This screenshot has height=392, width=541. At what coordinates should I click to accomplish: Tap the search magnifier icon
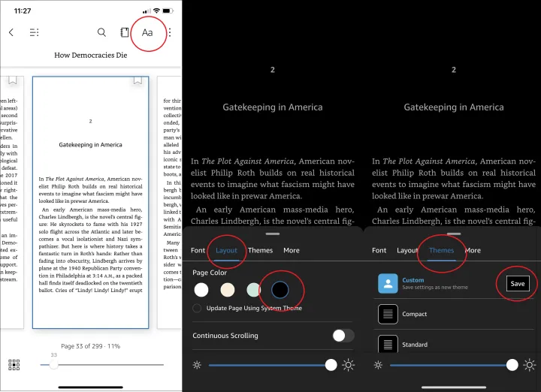101,32
